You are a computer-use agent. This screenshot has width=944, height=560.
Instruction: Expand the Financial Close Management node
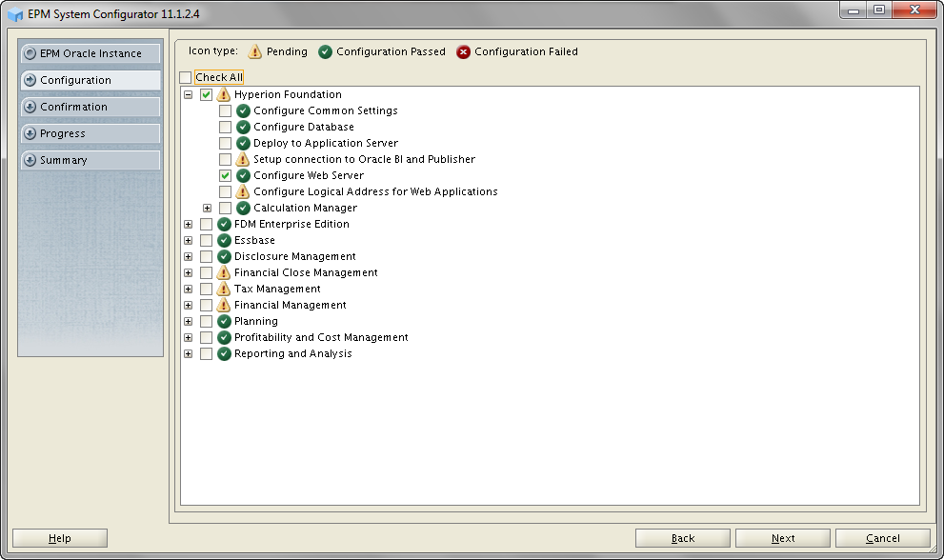tap(188, 272)
